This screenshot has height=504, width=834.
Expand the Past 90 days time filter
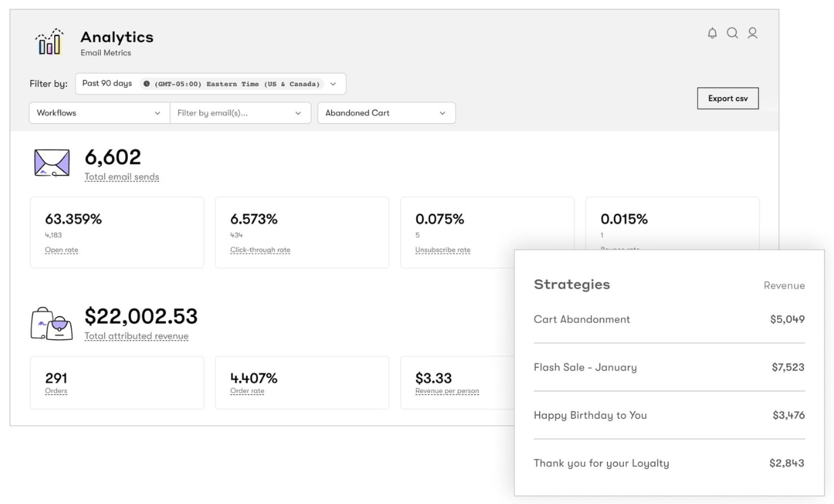(332, 83)
